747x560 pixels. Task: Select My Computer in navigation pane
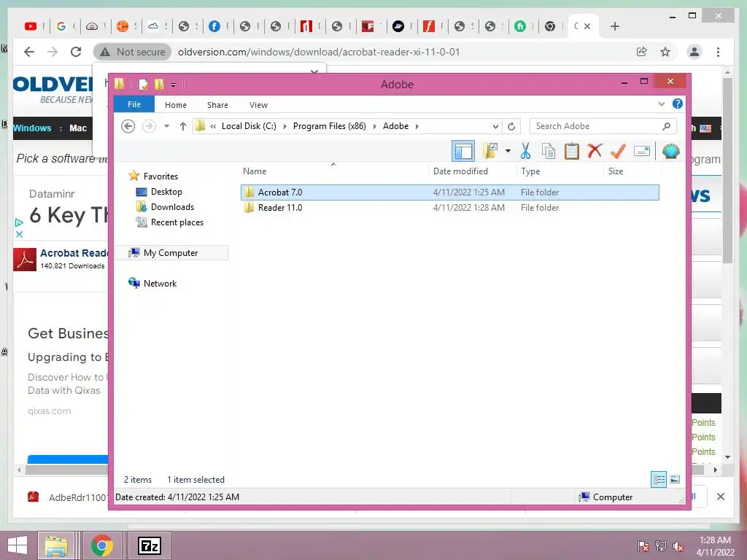pyautogui.click(x=171, y=253)
